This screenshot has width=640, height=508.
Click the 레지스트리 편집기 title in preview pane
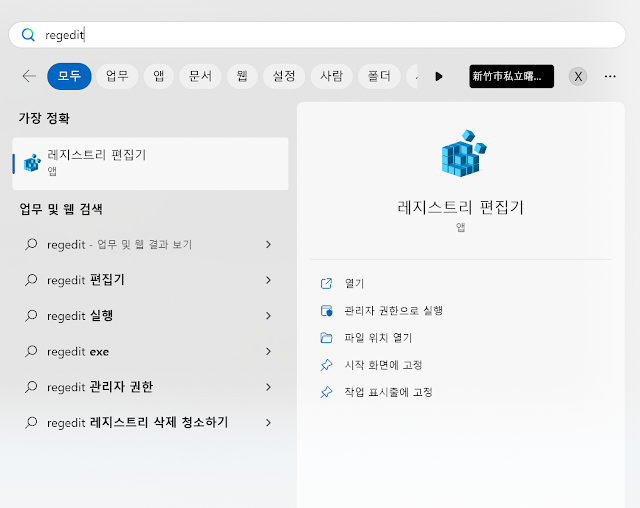click(x=460, y=207)
